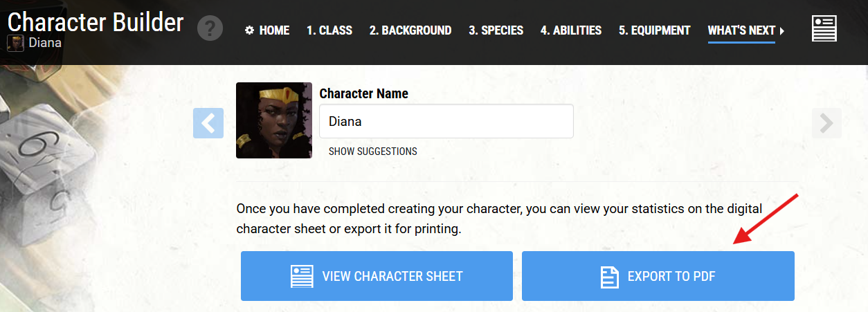Open the 5. Equipment step

[x=655, y=30]
